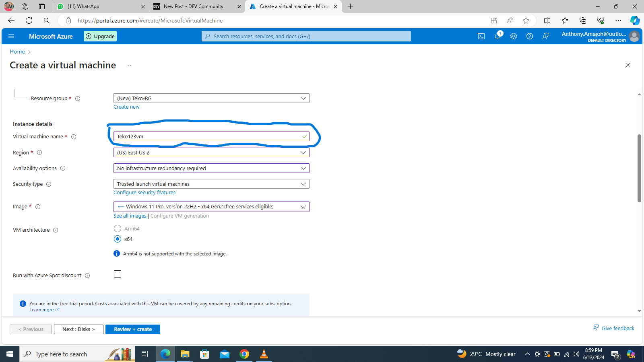Click Windows taskbar search box

point(77,354)
